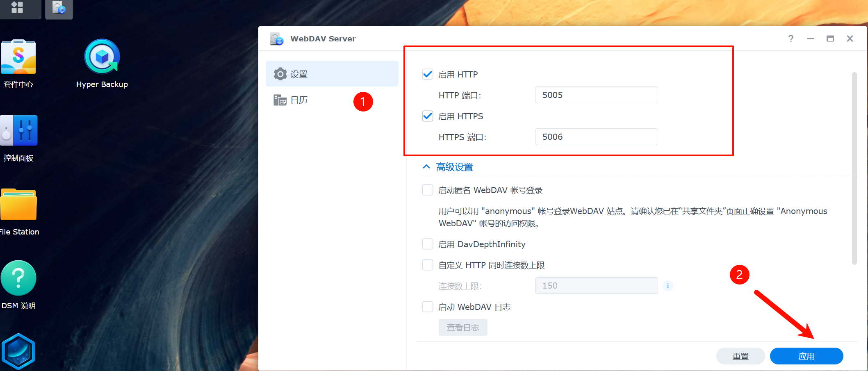Uncheck the Enable HTTPS checkbox
This screenshot has width=868, height=371.
[428, 116]
